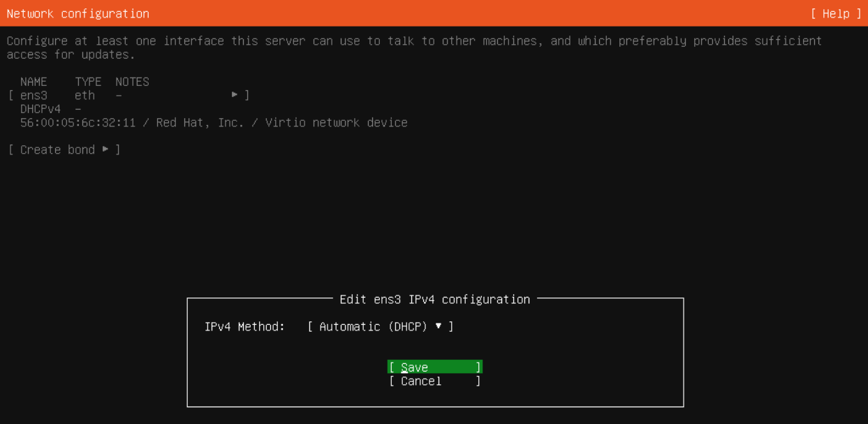Cancel the IPv4 configuration dialog
The width and height of the screenshot is (868, 424).
tap(435, 381)
